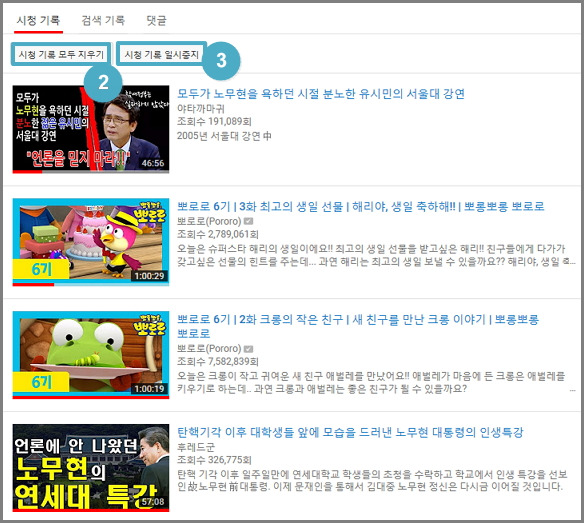Open 뽀로로(Pororo) channel on the 3화 video
Image resolution: width=584 pixels, height=523 pixels.
click(x=209, y=221)
